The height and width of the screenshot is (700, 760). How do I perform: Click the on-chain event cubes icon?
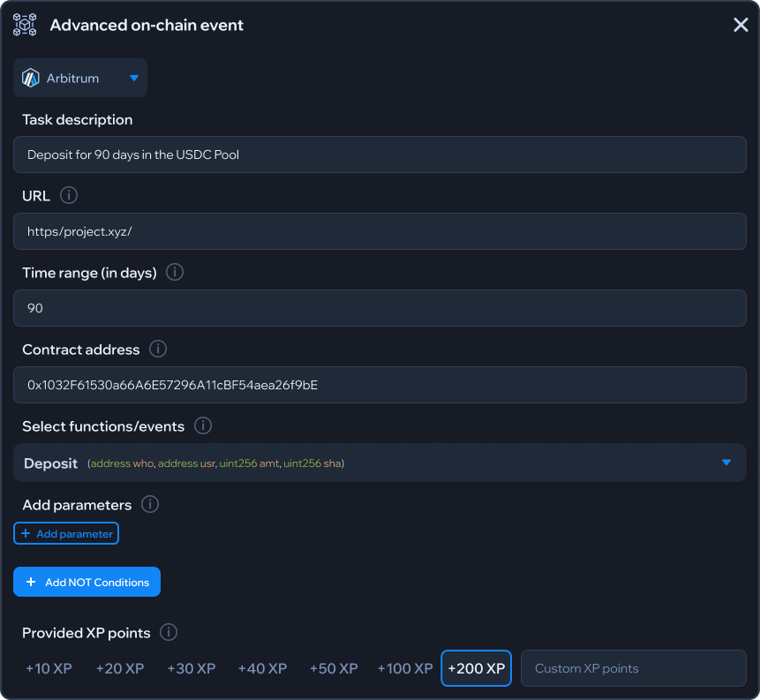(25, 25)
